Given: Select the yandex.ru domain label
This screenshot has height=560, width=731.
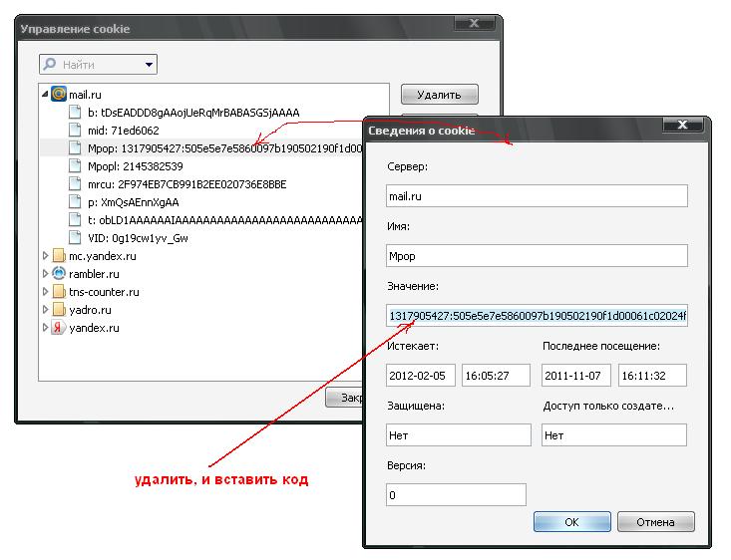Looking at the screenshot, I should pyautogui.click(x=94, y=328).
